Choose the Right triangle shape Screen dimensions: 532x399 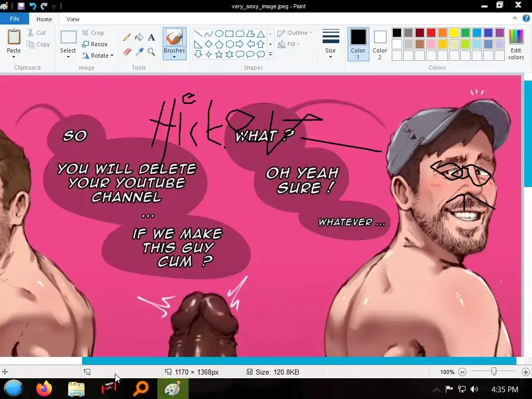coord(198,44)
